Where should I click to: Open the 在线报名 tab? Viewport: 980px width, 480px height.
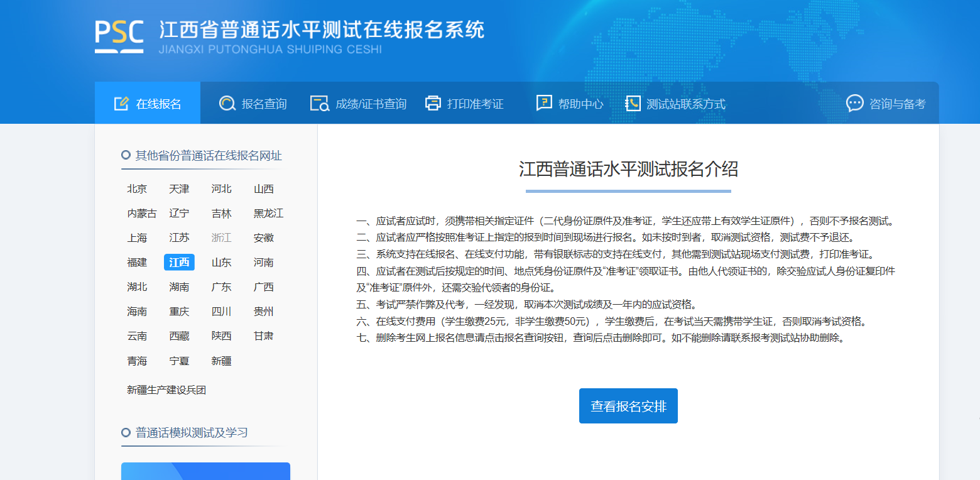tap(148, 103)
